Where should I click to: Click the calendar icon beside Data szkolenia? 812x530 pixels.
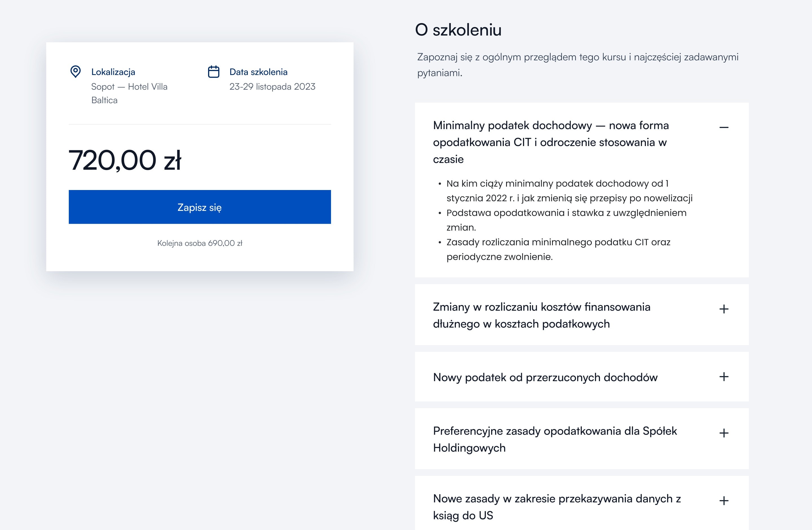[x=214, y=72]
